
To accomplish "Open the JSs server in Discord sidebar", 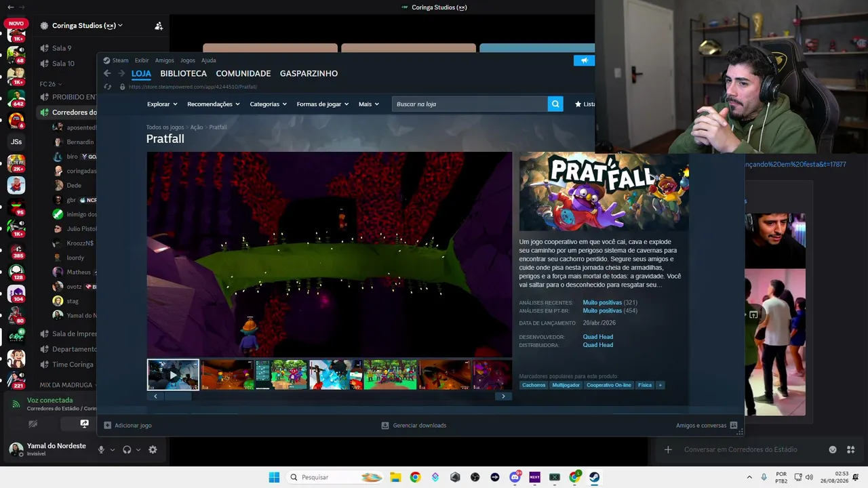I will 16,142.
